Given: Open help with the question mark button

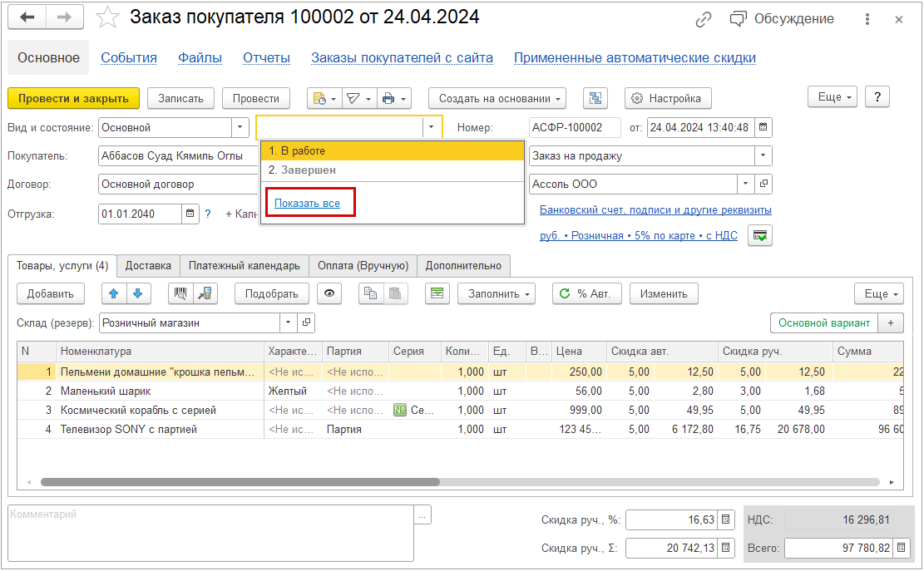Looking at the screenshot, I should pos(877,97).
